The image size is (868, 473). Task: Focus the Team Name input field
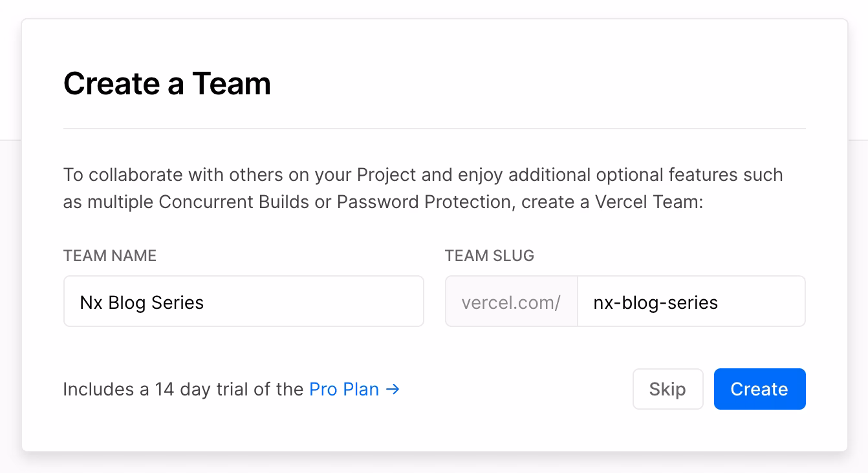point(243,302)
